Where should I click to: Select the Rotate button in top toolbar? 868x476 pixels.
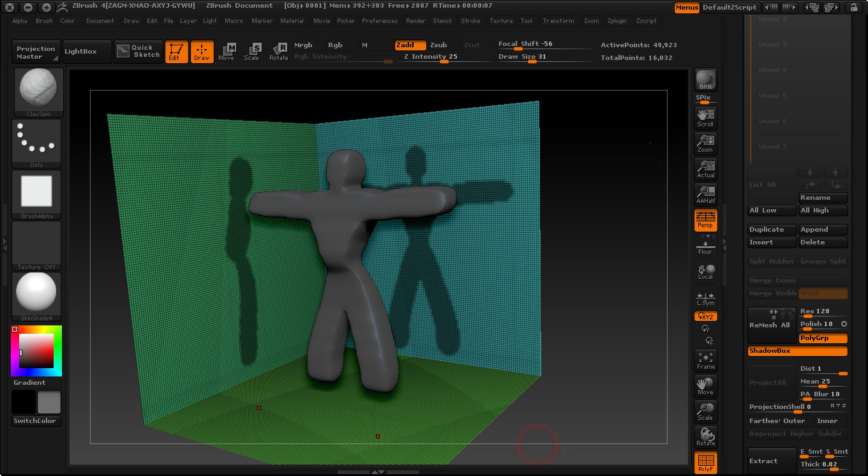tap(278, 52)
